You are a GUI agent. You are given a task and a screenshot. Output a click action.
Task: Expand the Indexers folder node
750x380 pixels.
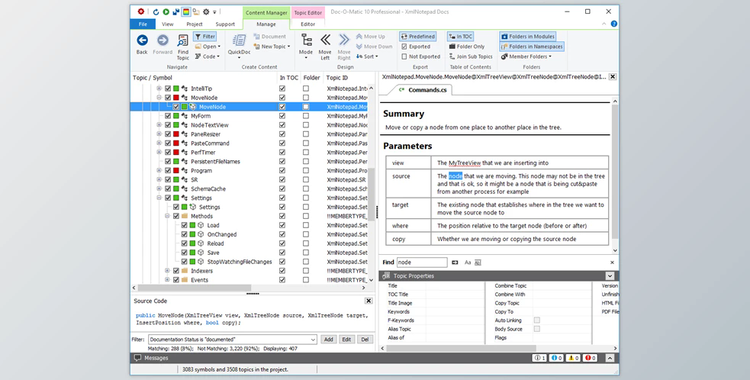pyautogui.click(x=167, y=271)
